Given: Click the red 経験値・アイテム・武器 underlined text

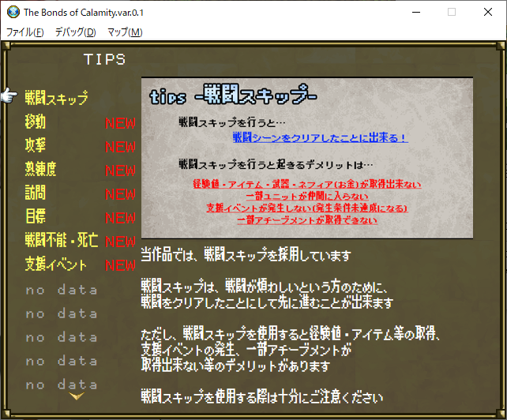Looking at the screenshot, I should (307, 184).
